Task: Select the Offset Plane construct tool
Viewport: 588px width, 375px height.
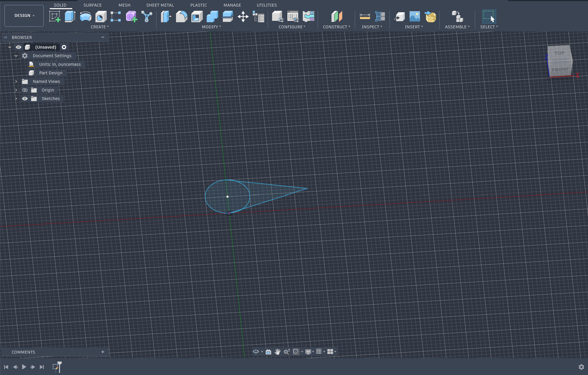Action: (337, 17)
